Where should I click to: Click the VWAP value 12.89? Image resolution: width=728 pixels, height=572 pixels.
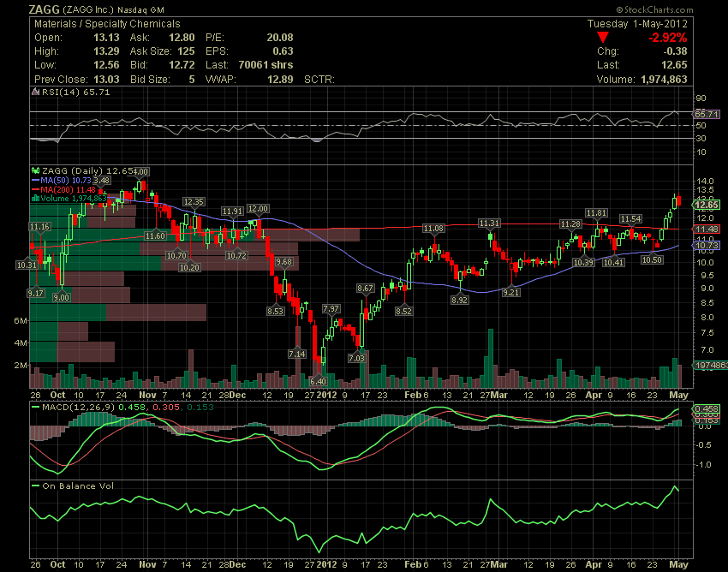click(x=280, y=80)
